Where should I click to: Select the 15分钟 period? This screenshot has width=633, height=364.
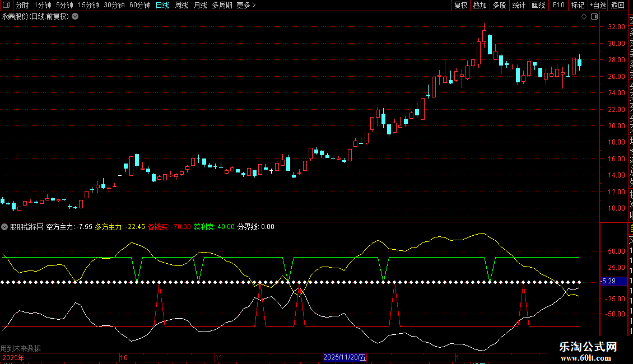point(88,5)
